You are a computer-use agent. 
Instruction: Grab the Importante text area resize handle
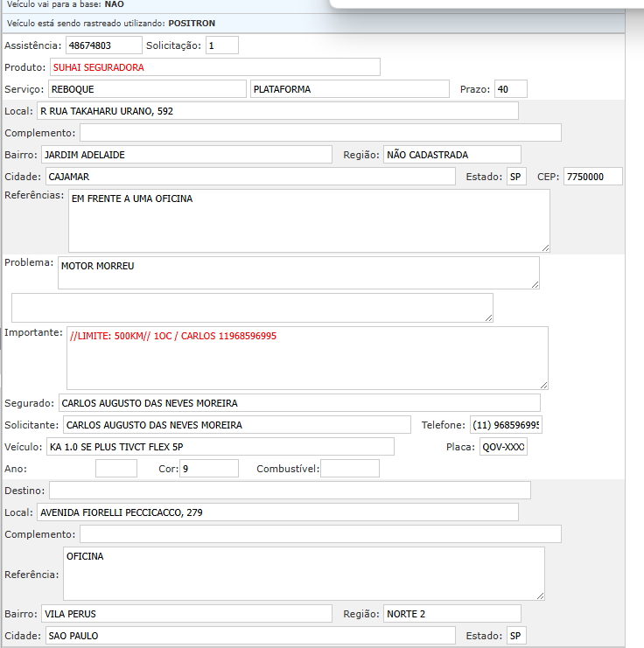(x=543, y=385)
